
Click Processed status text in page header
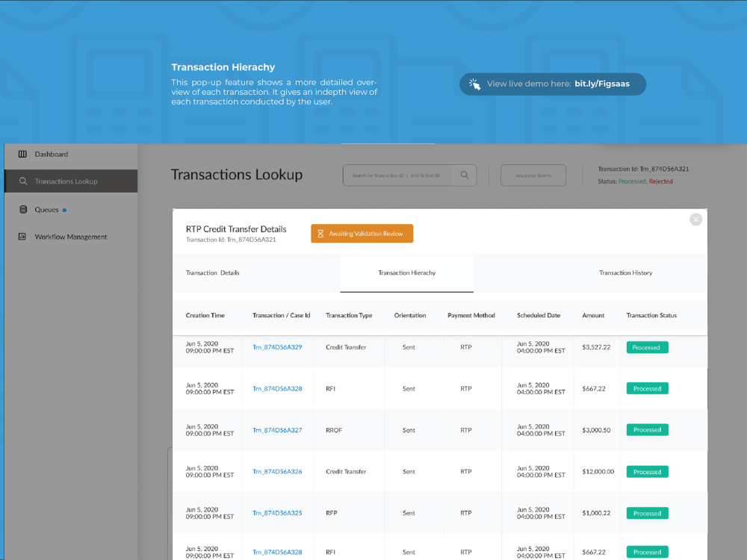(x=632, y=181)
